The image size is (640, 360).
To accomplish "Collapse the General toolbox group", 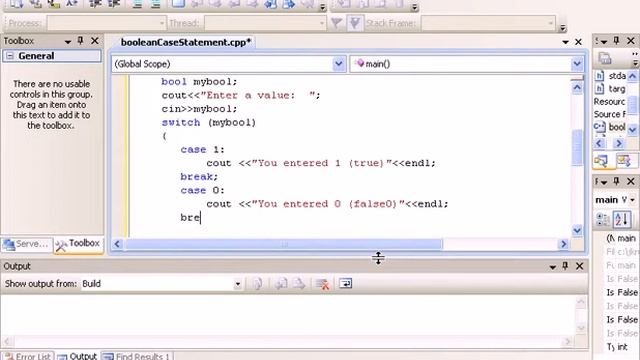I will click(x=10, y=56).
